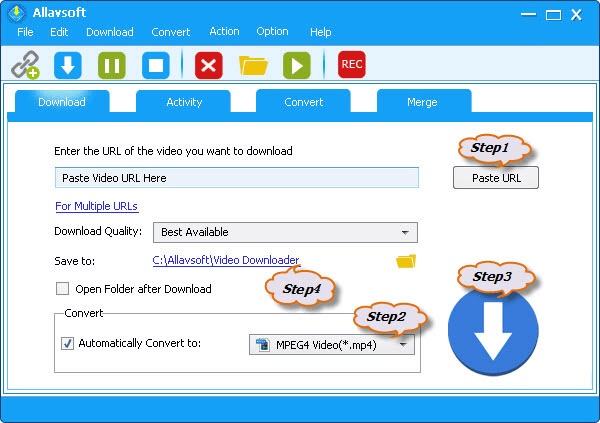
Task: Open the For Multiple URLs link
Action: click(96, 206)
